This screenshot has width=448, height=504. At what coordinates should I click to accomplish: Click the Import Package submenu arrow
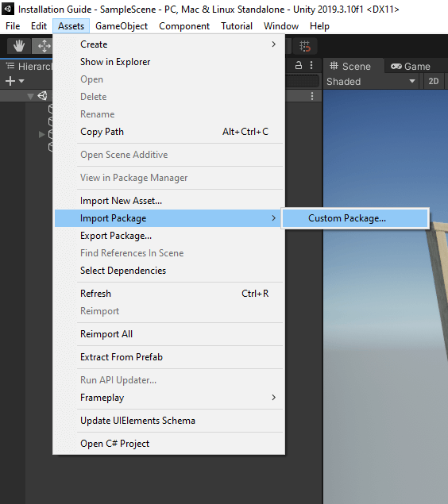coord(274,218)
